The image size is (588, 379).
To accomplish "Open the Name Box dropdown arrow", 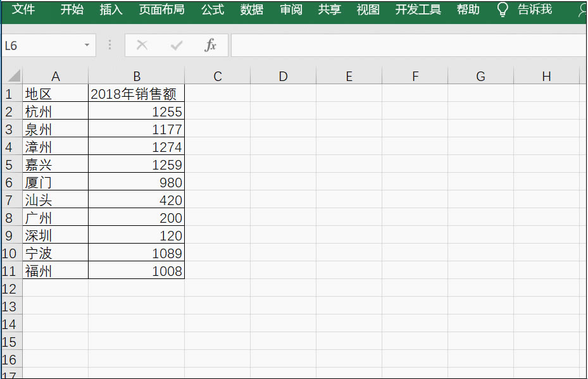I will 87,45.
